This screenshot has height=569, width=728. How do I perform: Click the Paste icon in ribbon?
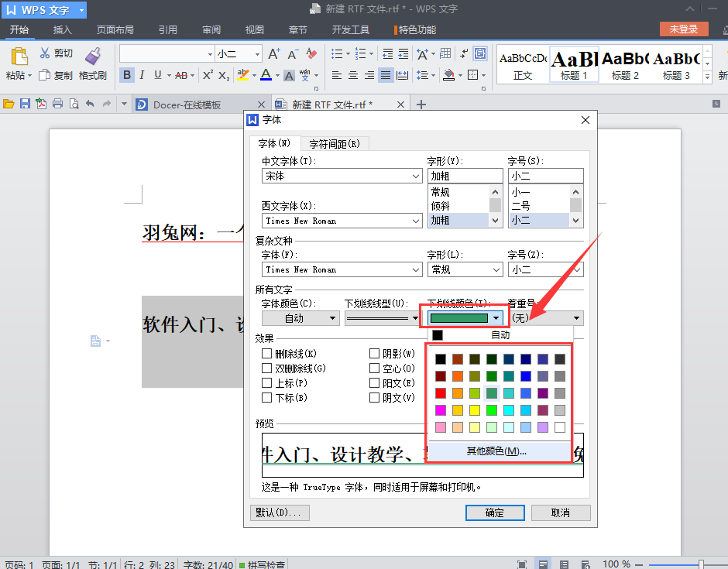pyautogui.click(x=19, y=57)
